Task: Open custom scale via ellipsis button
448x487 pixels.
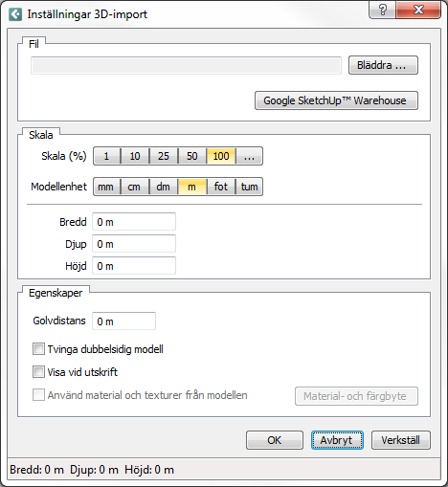Action: [249, 156]
